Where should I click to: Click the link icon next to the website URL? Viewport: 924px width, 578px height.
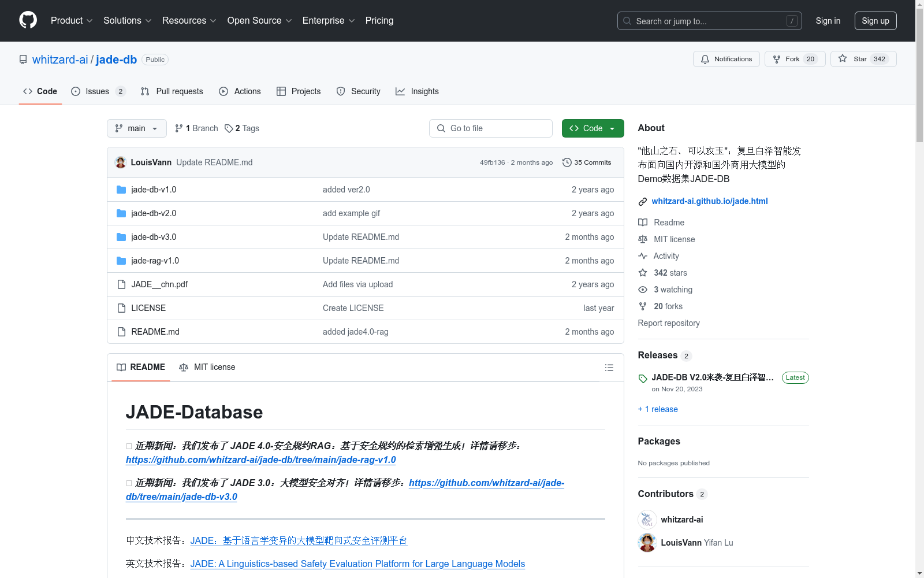click(642, 202)
